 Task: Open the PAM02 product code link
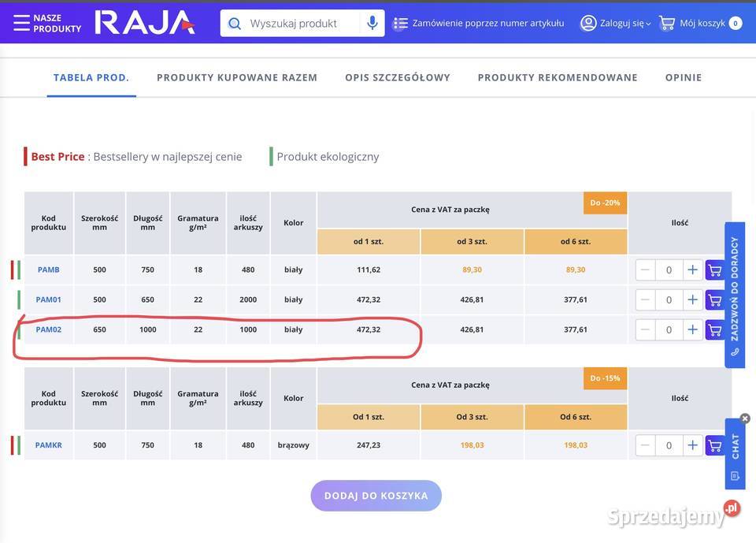49,330
